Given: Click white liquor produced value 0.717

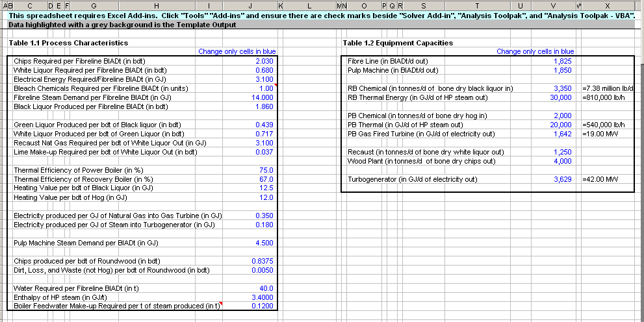Looking at the screenshot, I should coord(264,134).
